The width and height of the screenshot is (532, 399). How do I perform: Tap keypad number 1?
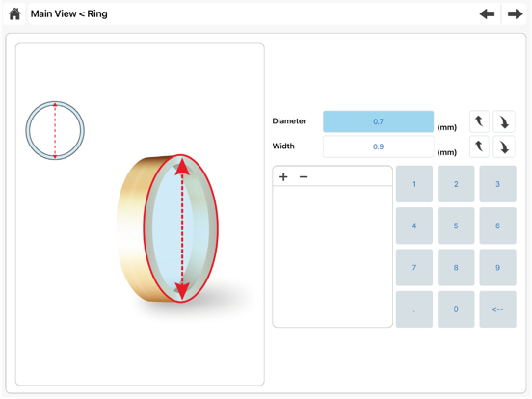[x=414, y=184]
